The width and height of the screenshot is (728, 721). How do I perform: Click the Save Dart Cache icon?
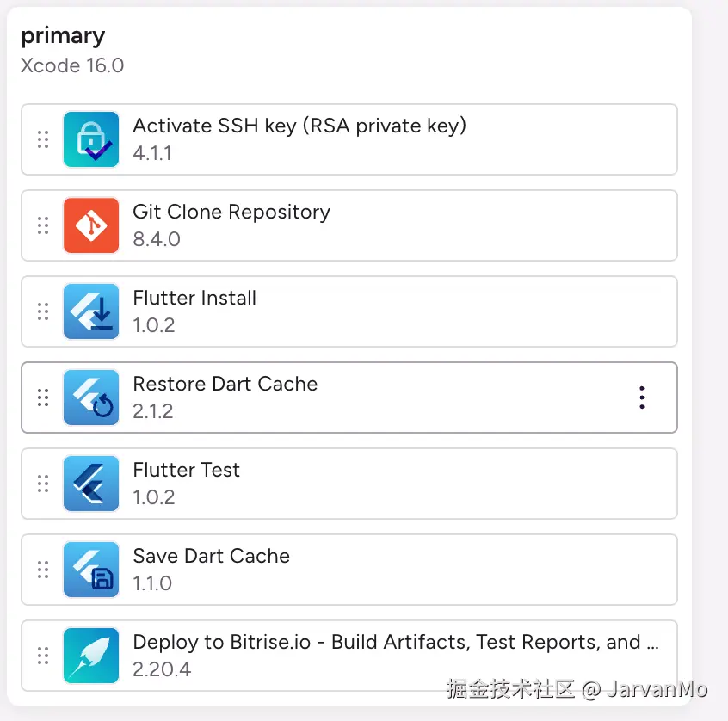click(91, 570)
